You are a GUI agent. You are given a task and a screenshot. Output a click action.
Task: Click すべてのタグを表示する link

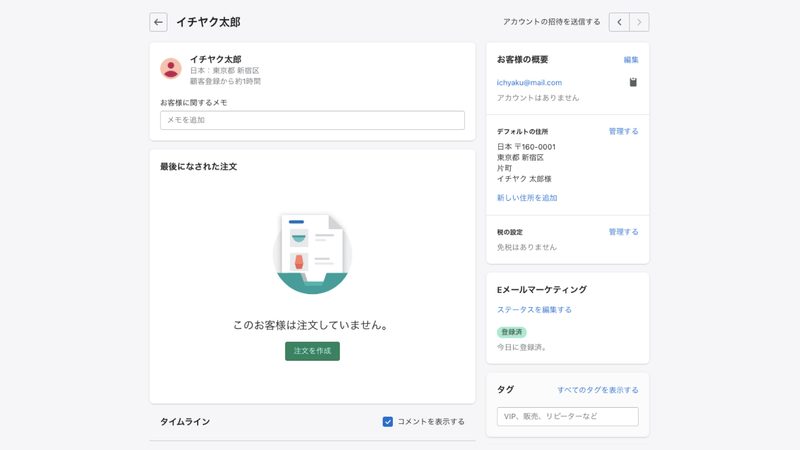[597, 390]
